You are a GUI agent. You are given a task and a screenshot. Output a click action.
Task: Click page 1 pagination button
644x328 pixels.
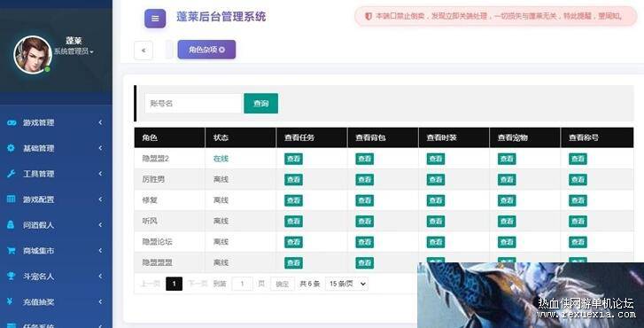coord(174,284)
